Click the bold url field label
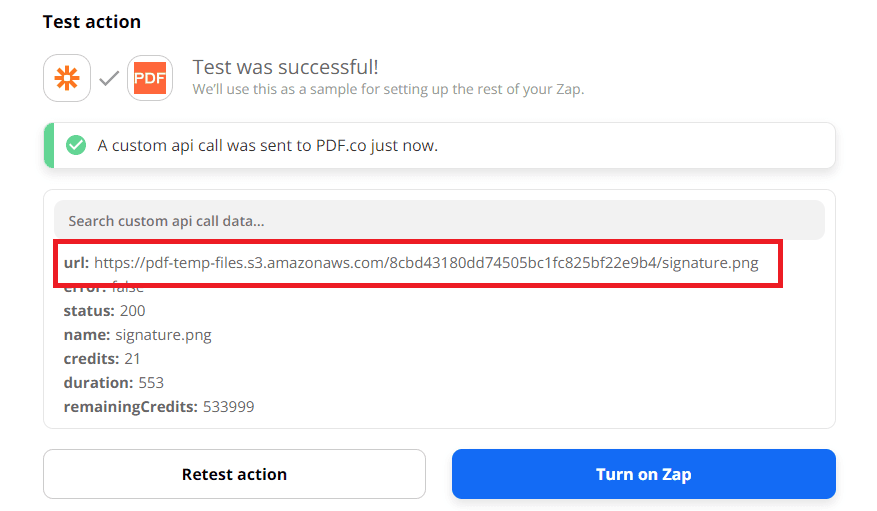Viewport: 877px width, 511px height. click(x=76, y=264)
